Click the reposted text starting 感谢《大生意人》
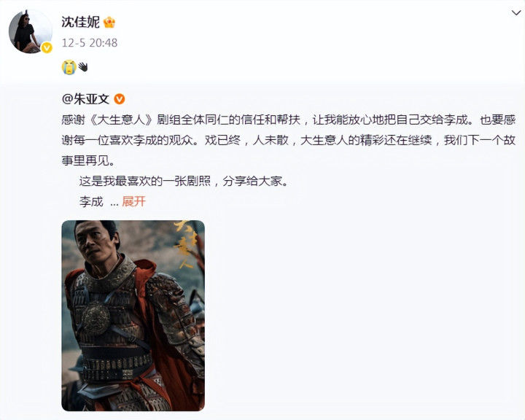 click(x=288, y=140)
